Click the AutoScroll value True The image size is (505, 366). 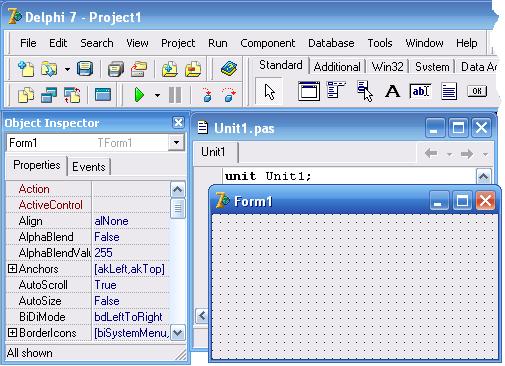point(131,285)
